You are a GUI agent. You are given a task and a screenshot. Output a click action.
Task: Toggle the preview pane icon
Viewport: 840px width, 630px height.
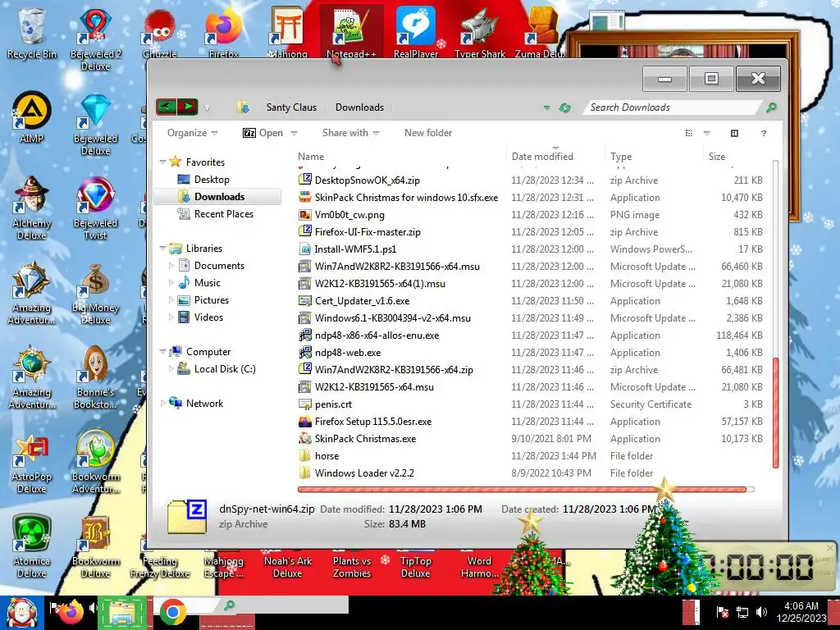coord(734,133)
